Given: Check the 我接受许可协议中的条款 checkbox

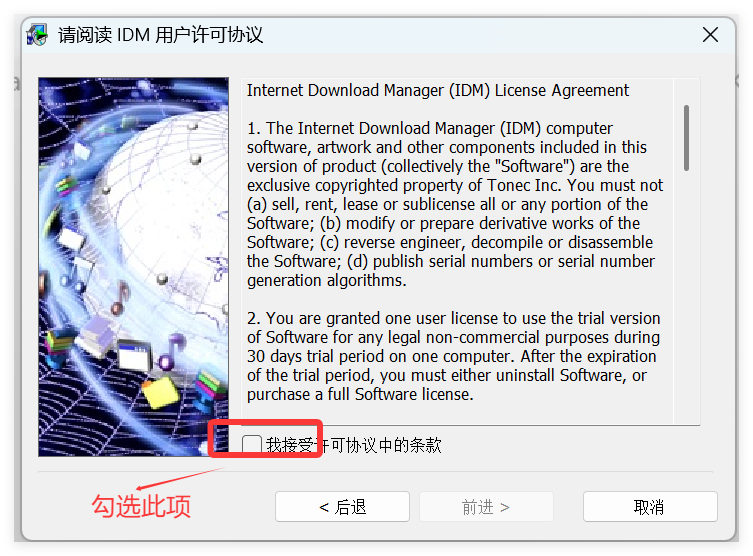Looking at the screenshot, I should (x=252, y=445).
